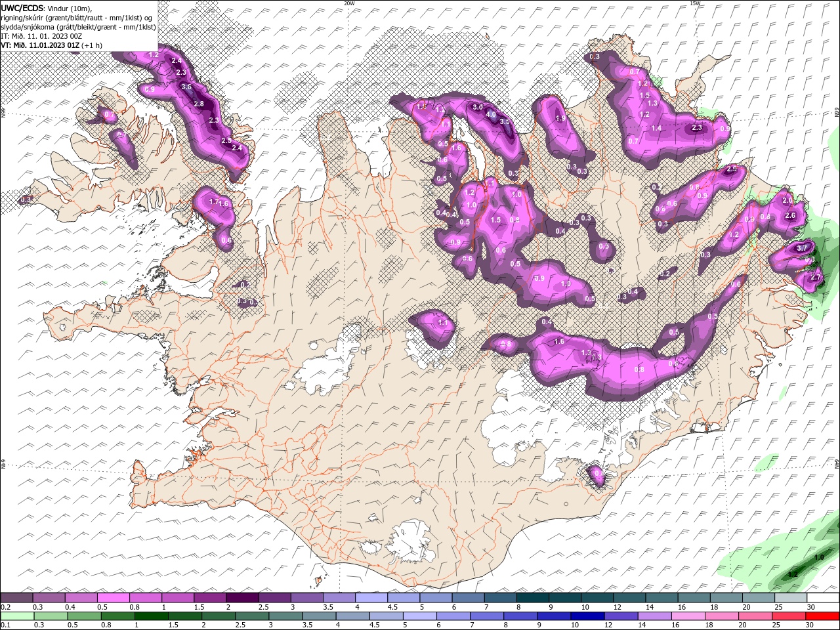
Task: Pick the 0.4 swatch on the upper color scale
Action: (81, 598)
